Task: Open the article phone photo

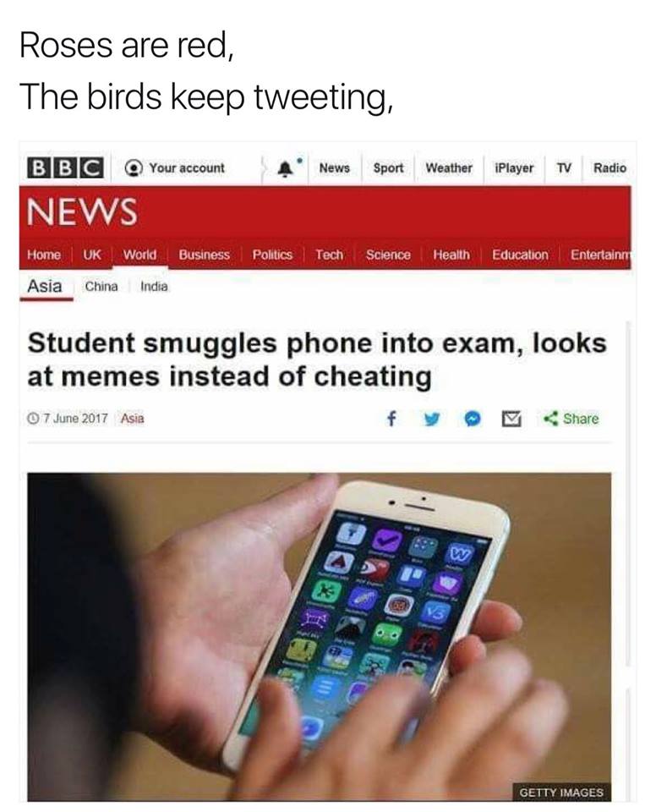Action: coord(319,637)
